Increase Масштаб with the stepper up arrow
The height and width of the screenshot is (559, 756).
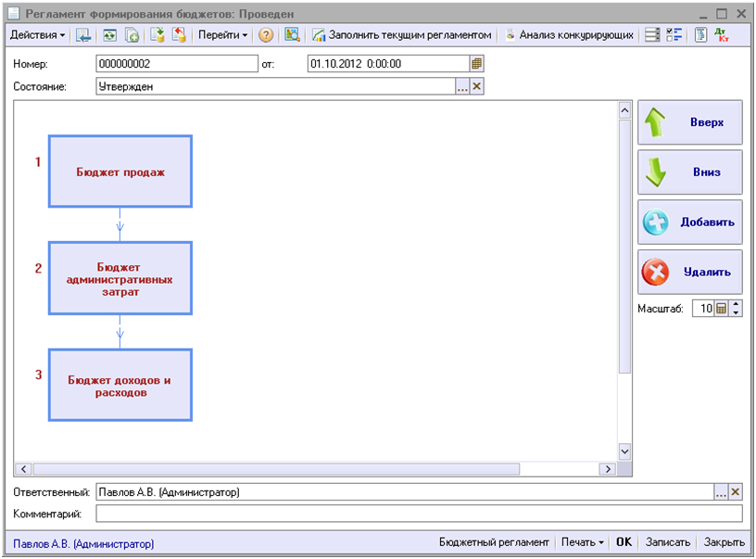tap(737, 305)
